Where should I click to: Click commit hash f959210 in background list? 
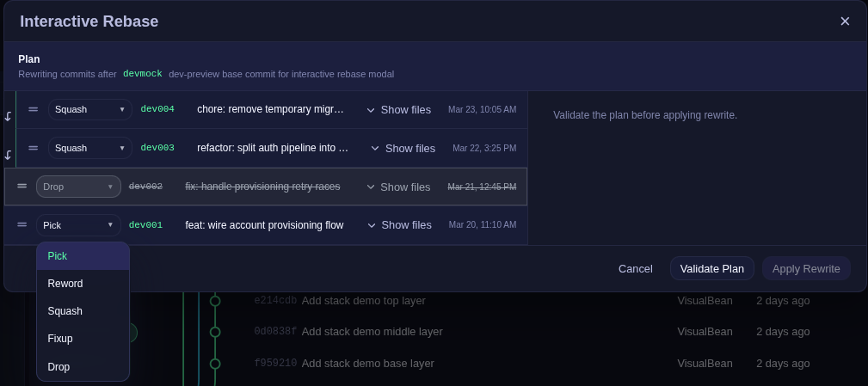[x=275, y=364]
